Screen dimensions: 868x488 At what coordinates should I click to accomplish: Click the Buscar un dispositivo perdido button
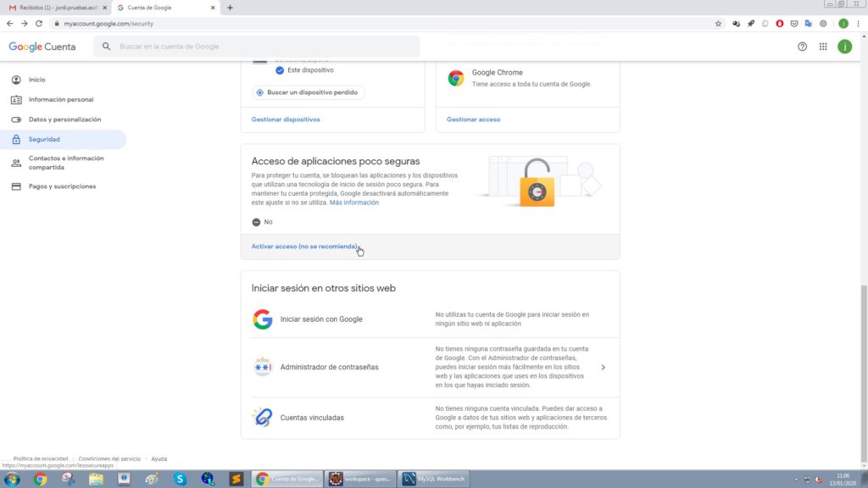tap(306, 91)
